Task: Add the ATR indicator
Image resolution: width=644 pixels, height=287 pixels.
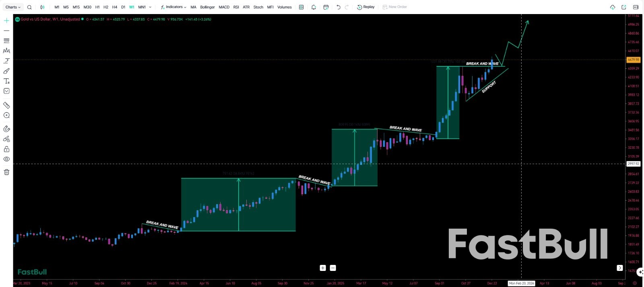Action: pos(246,7)
